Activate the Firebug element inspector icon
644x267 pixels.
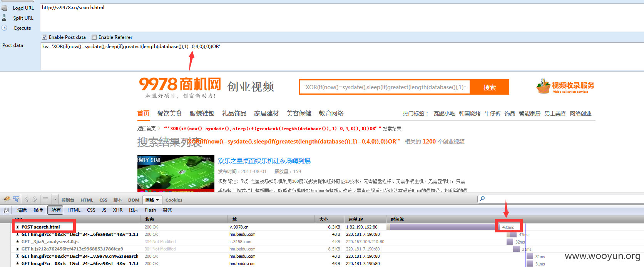[x=16, y=199]
